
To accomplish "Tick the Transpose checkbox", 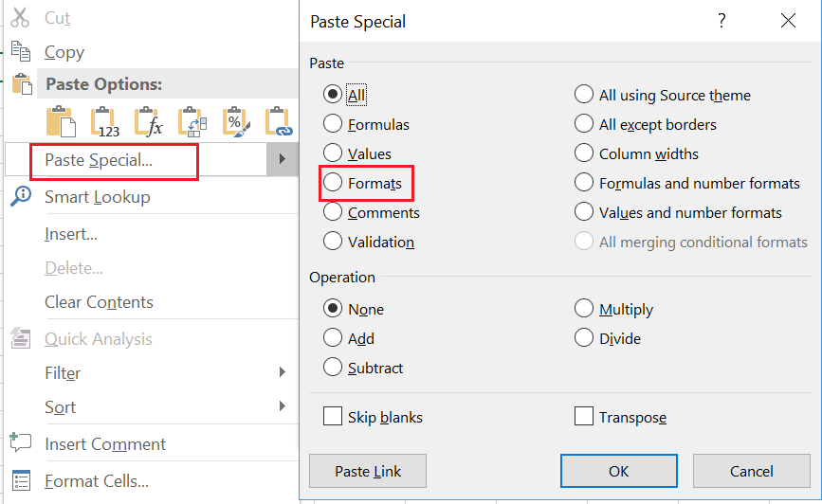I will pyautogui.click(x=583, y=417).
